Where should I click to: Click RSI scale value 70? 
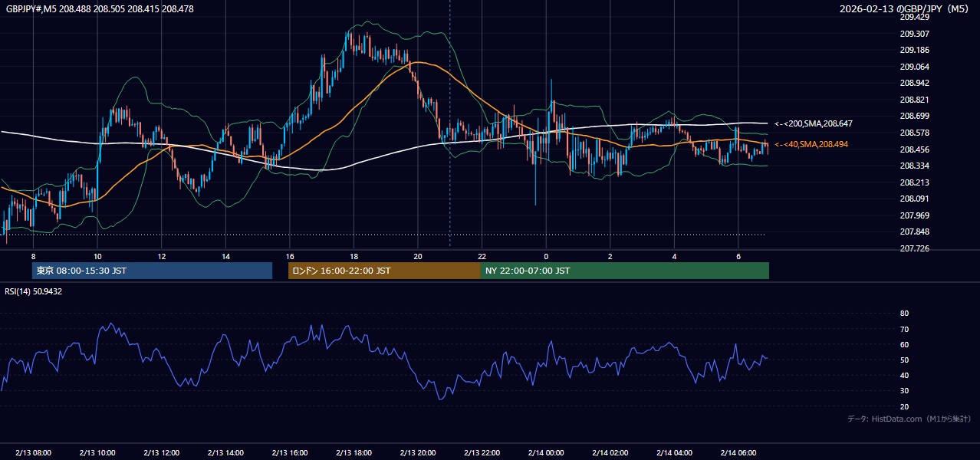pyautogui.click(x=904, y=329)
